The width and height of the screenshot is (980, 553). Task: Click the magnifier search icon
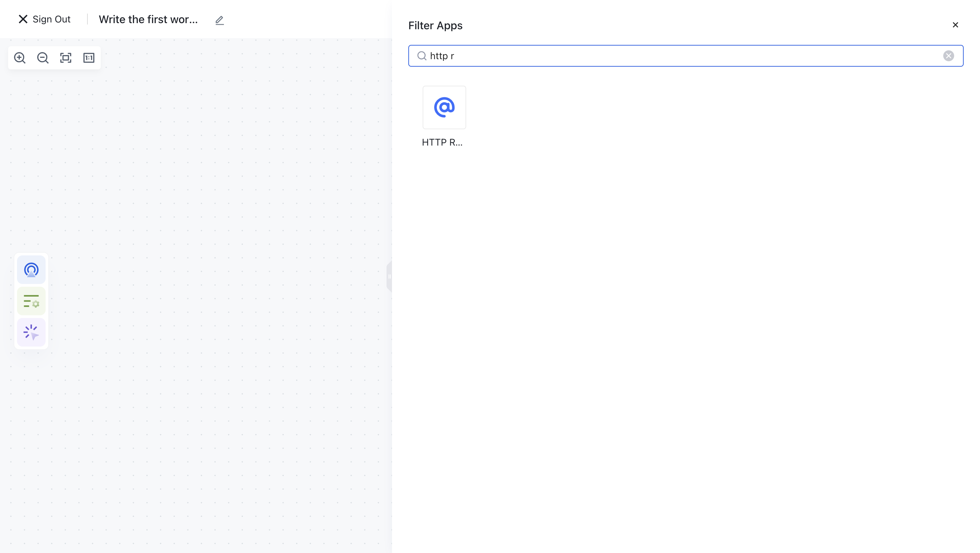click(422, 56)
